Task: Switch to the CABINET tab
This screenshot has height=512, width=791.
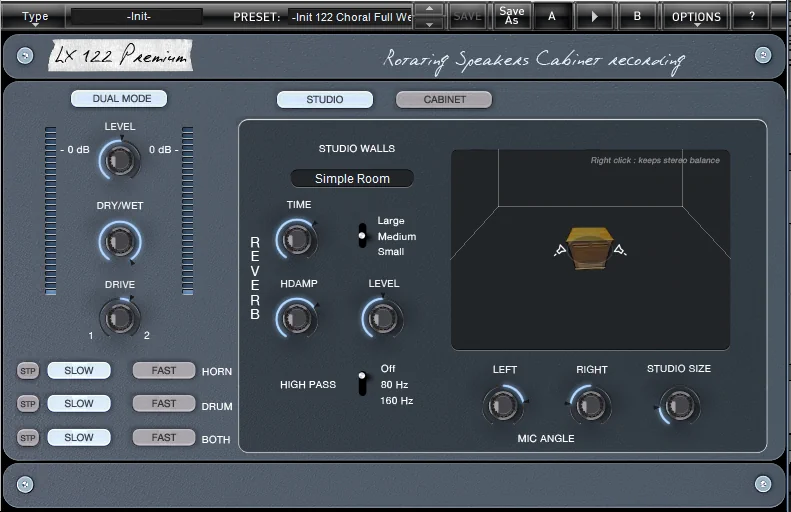Action: point(444,99)
